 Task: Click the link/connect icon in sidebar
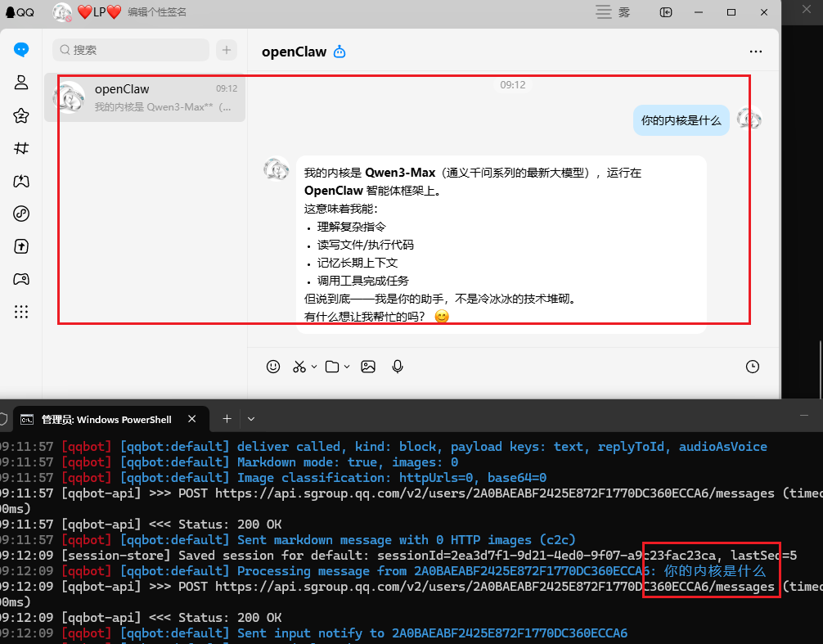(x=21, y=214)
